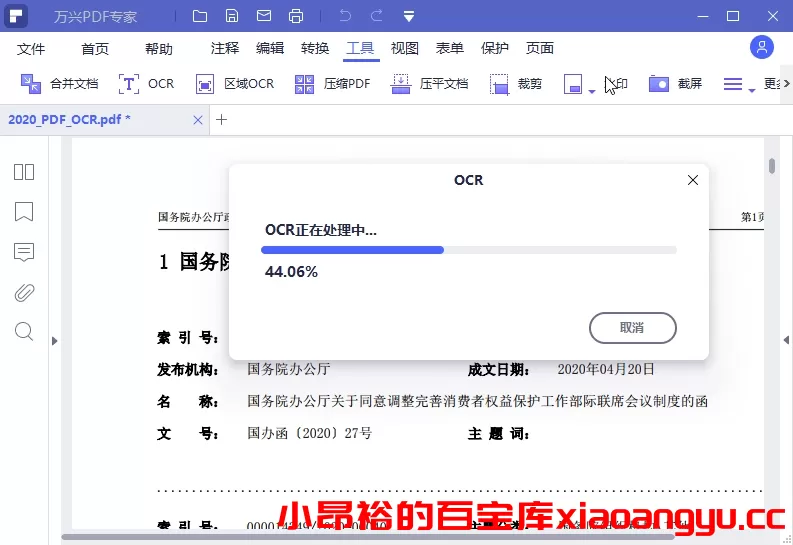Expand the left sidebar arrow

click(55, 341)
